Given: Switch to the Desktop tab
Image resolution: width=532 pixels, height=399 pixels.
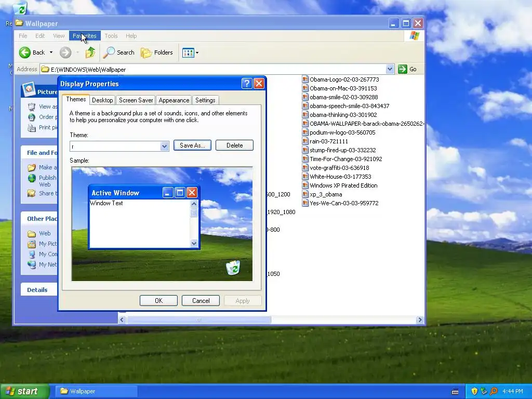Looking at the screenshot, I should pos(102,100).
